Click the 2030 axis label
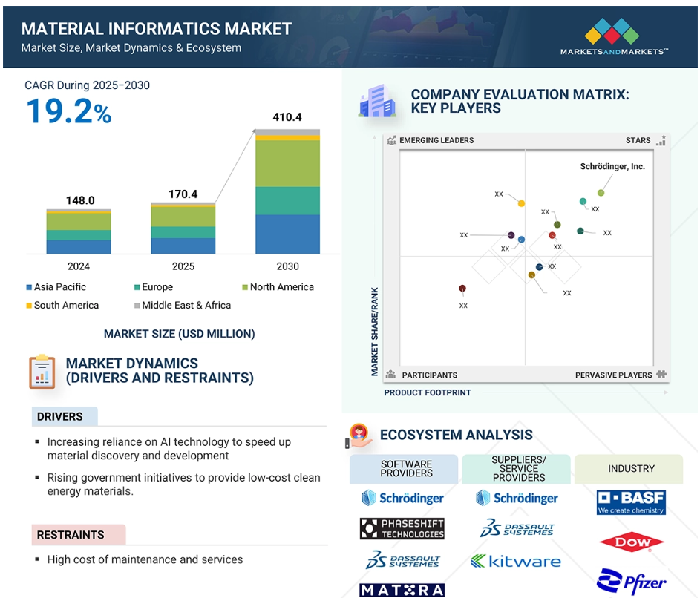The image size is (700, 598). pyautogui.click(x=287, y=266)
